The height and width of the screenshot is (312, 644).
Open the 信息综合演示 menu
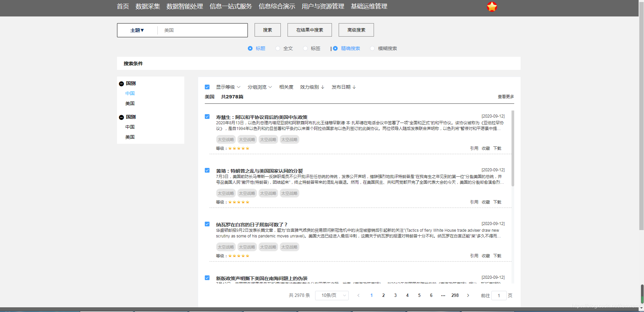277,6
